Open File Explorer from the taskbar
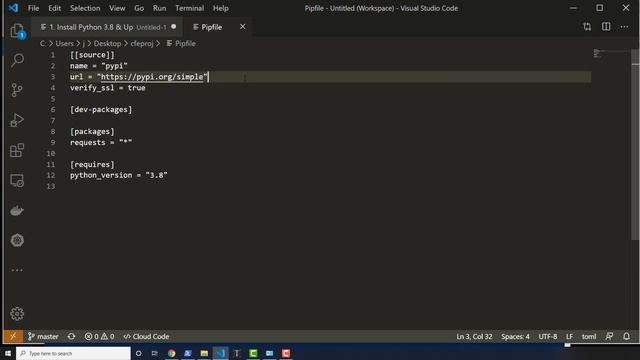 click(x=204, y=353)
